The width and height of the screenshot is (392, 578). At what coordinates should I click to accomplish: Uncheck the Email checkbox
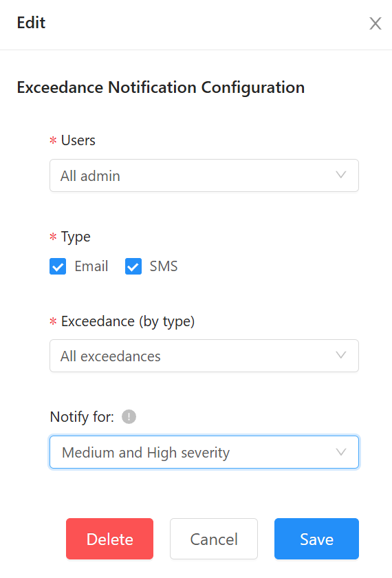pos(58,266)
